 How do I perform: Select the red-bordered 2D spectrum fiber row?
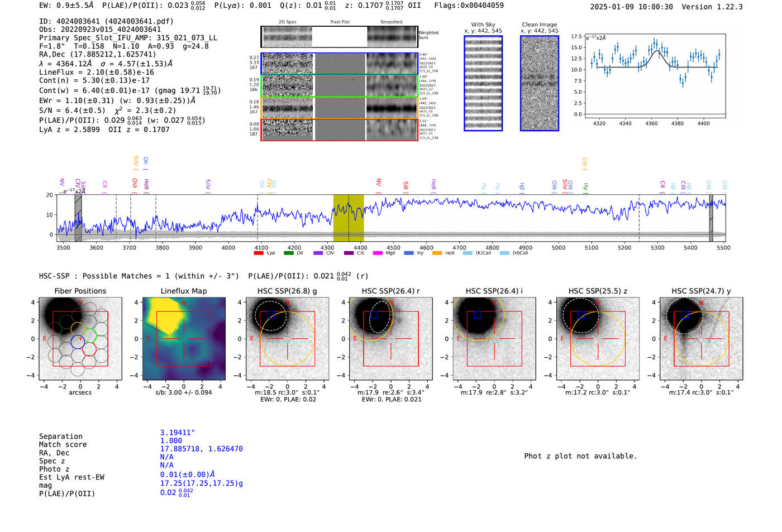(340, 130)
